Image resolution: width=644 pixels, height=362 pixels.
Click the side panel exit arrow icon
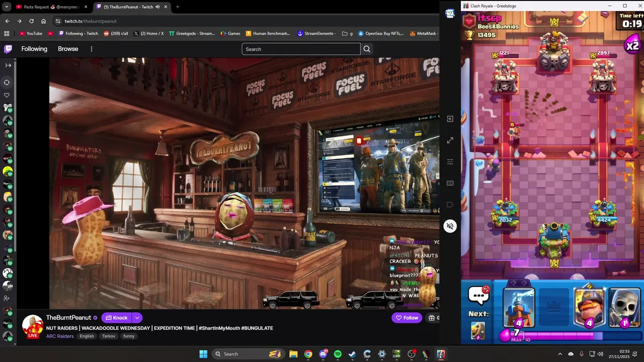(x=450, y=119)
